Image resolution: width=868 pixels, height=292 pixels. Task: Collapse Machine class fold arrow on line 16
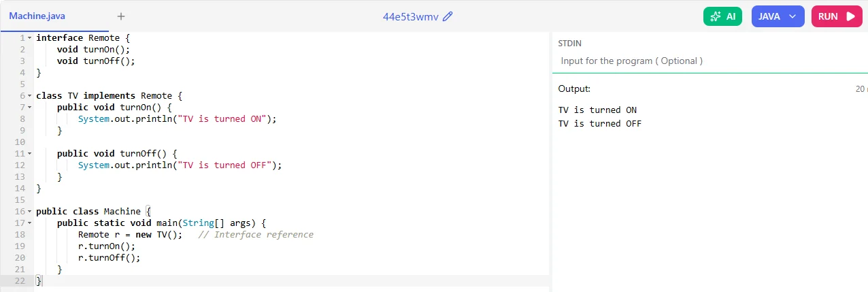coord(29,212)
